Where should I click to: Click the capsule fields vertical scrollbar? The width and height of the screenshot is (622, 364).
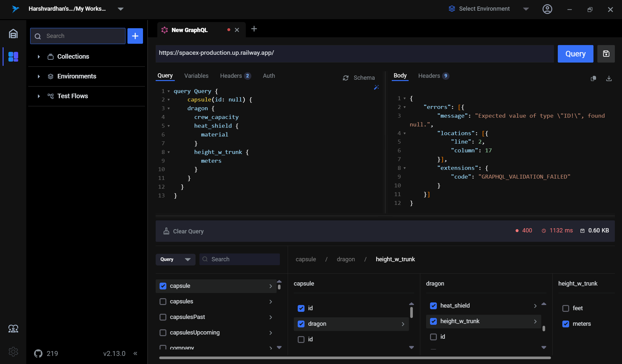(x=411, y=312)
